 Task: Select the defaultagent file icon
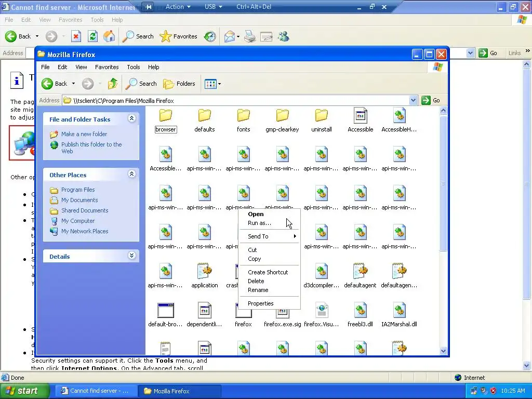point(361,271)
